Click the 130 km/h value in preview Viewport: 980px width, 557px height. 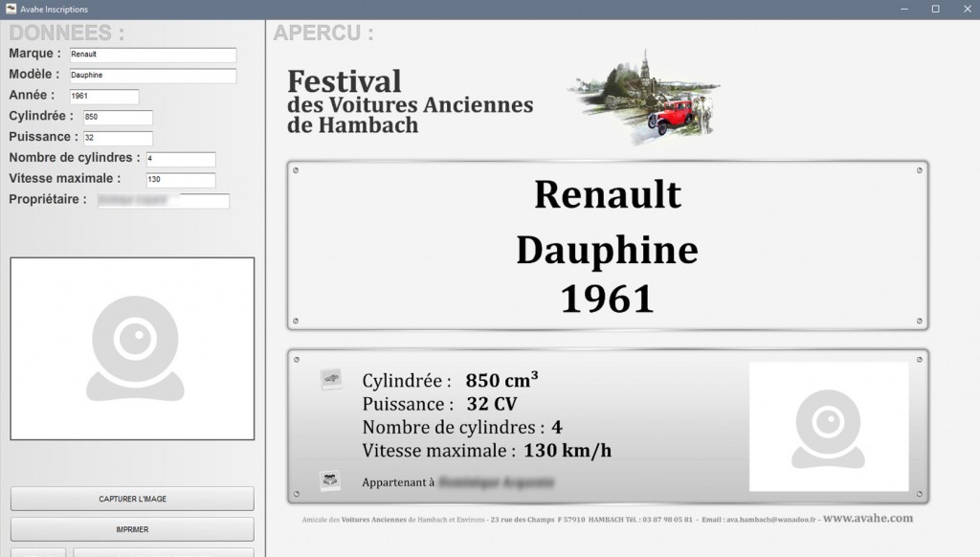click(x=568, y=450)
